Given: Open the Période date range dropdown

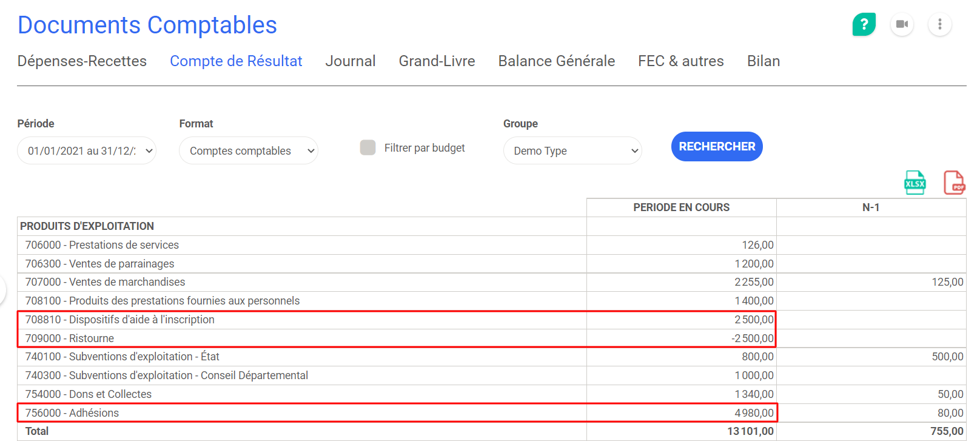Looking at the screenshot, I should click(x=87, y=150).
